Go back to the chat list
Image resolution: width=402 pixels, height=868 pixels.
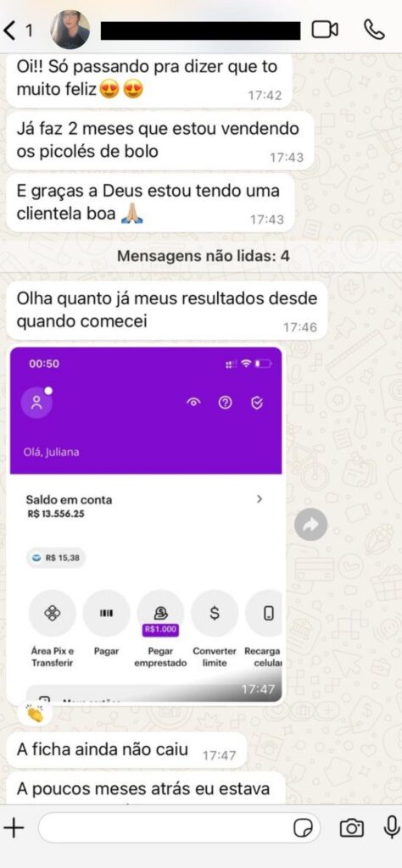click(x=19, y=30)
